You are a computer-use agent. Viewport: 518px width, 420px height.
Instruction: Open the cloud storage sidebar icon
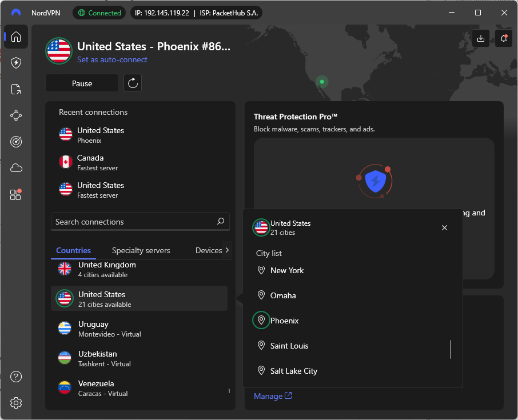click(x=16, y=168)
